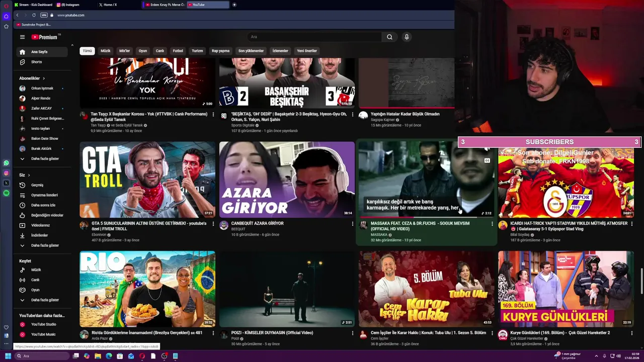
Task: Open Karar Hakkı 5. Bölüm thumbnail
Action: [x=427, y=289]
